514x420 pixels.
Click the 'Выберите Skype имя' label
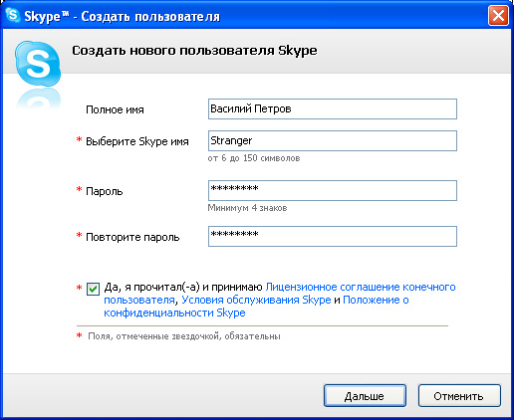[137, 141]
